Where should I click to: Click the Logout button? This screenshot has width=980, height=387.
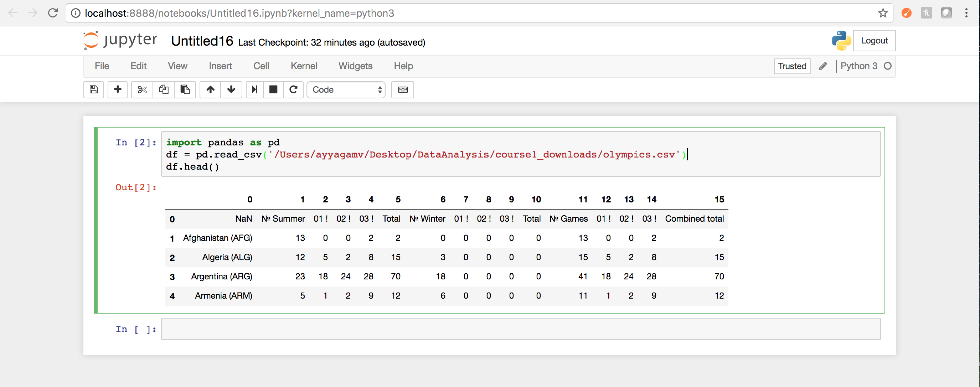point(874,40)
